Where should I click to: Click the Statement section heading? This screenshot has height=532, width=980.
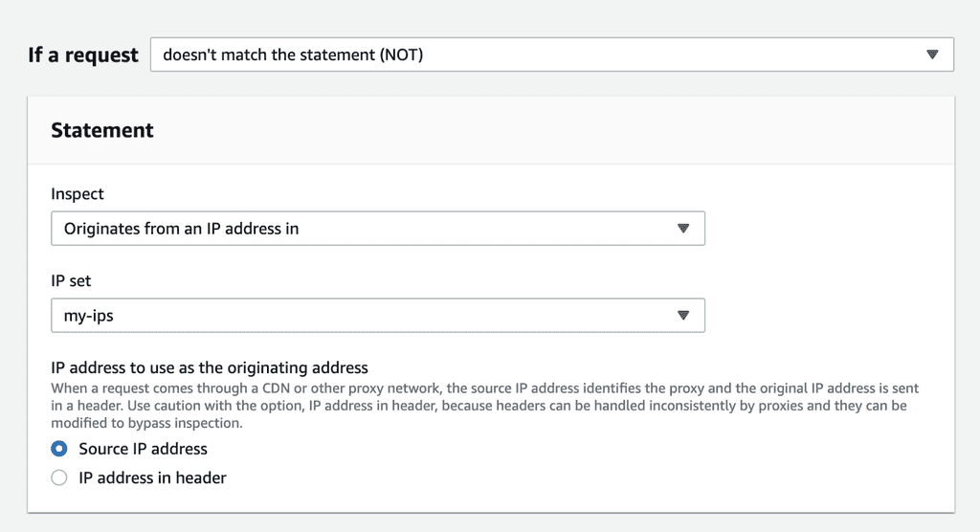click(x=102, y=130)
